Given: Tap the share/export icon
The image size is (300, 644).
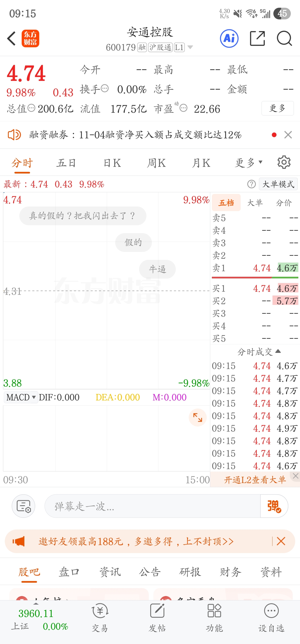Looking at the screenshot, I should pyautogui.click(x=257, y=39).
